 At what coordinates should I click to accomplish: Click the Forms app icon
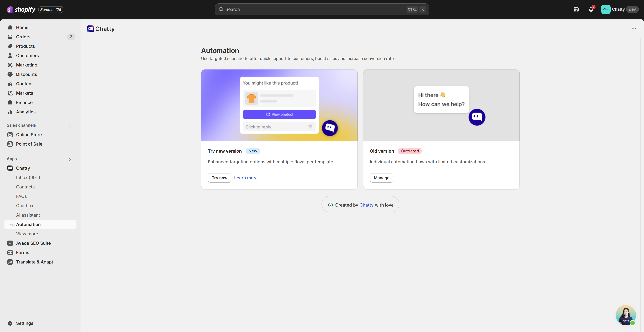pyautogui.click(x=10, y=252)
